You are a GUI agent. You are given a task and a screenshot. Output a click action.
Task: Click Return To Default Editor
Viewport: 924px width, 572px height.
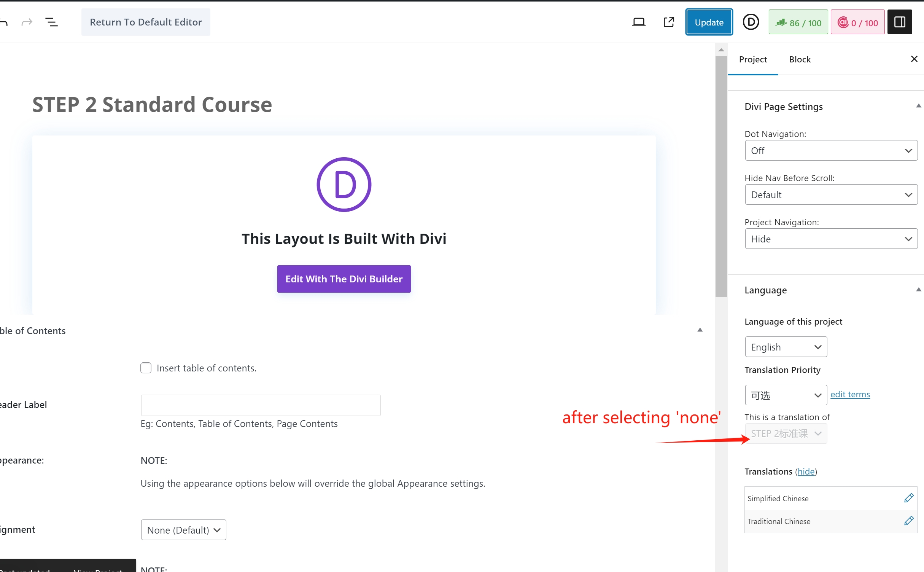[146, 22]
